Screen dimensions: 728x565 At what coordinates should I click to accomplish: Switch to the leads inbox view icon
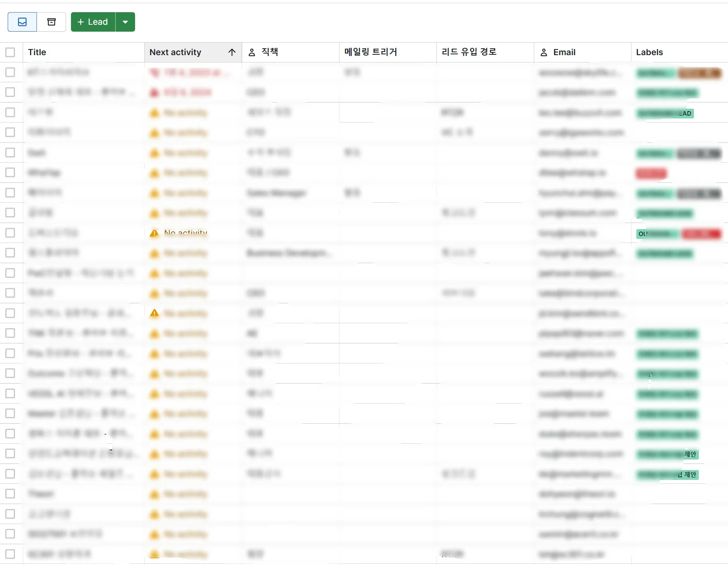(22, 22)
